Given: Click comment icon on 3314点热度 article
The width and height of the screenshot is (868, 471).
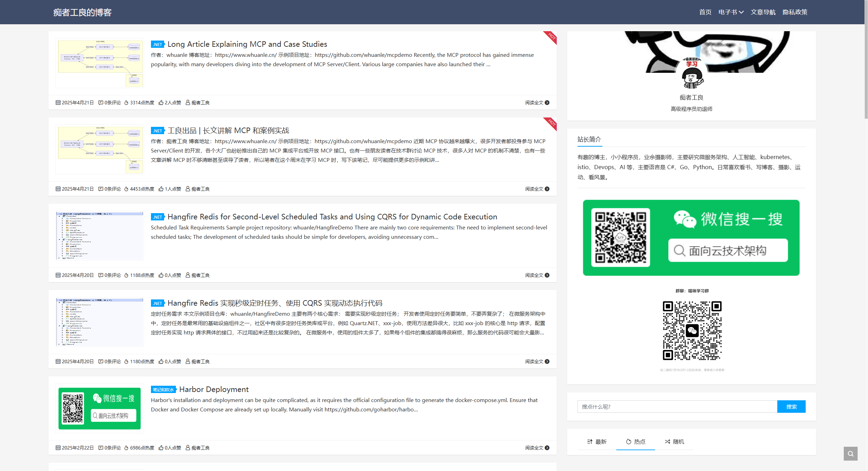Looking at the screenshot, I should point(101,103).
